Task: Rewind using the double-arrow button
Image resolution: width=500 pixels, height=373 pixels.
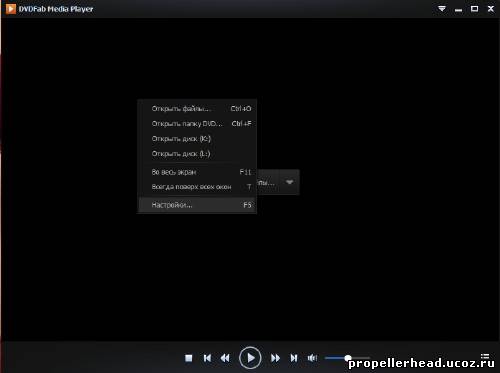Action: coord(225,358)
